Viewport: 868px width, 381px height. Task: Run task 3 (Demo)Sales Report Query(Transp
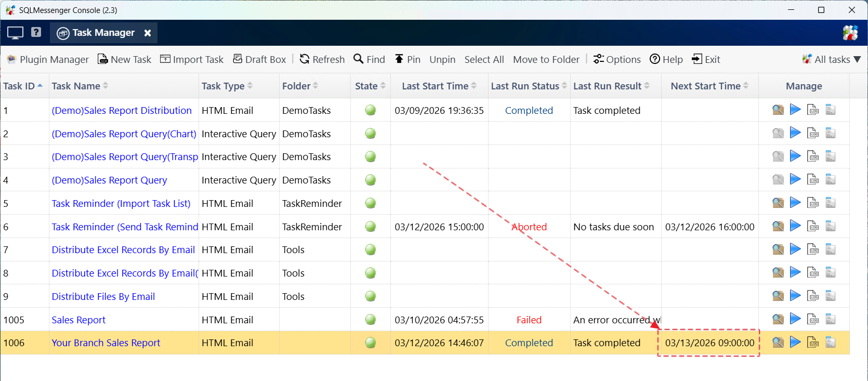(x=795, y=156)
